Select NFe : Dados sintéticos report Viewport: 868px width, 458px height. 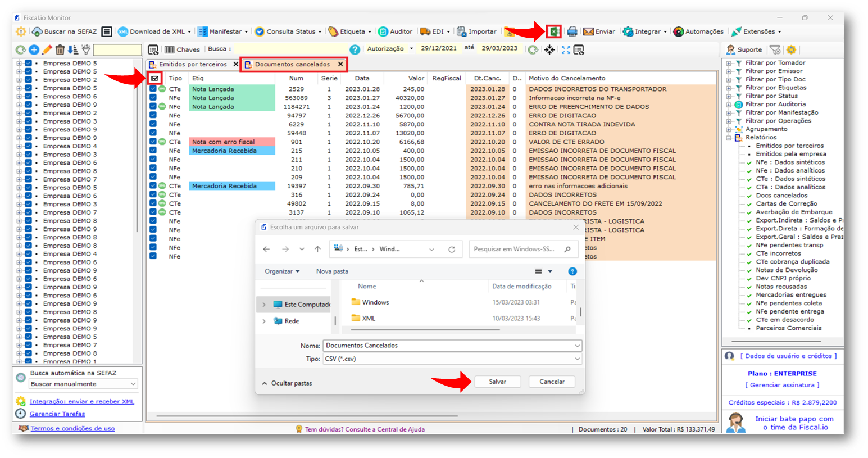click(790, 162)
